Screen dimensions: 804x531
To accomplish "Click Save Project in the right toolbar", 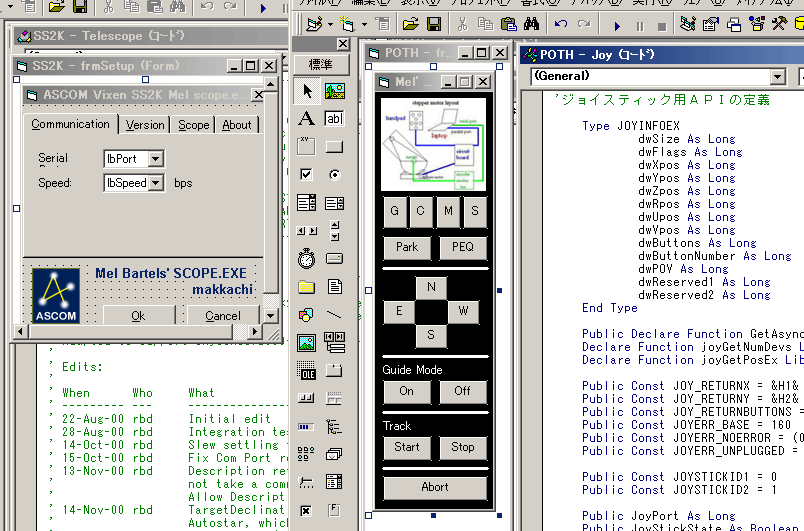I will coord(434,24).
